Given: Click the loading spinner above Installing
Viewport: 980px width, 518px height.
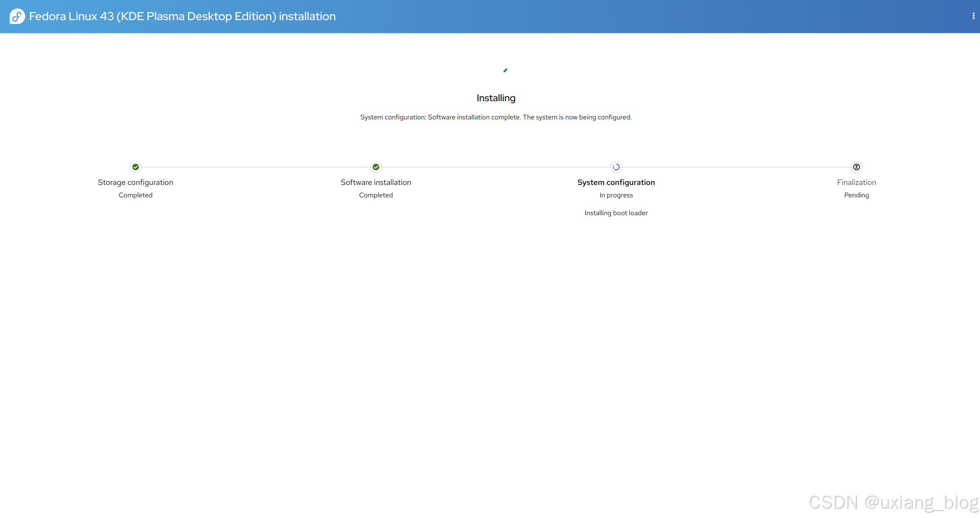Looking at the screenshot, I should pos(505,70).
